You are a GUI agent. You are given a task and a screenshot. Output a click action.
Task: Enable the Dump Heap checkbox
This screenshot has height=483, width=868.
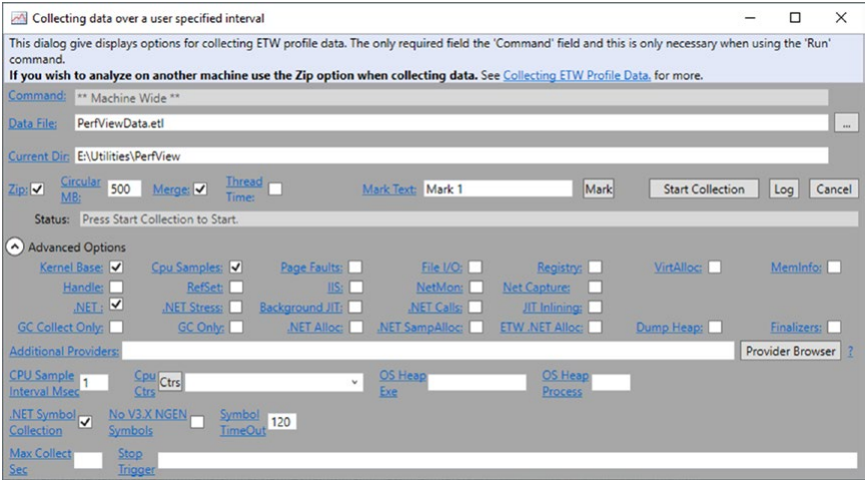coord(714,327)
